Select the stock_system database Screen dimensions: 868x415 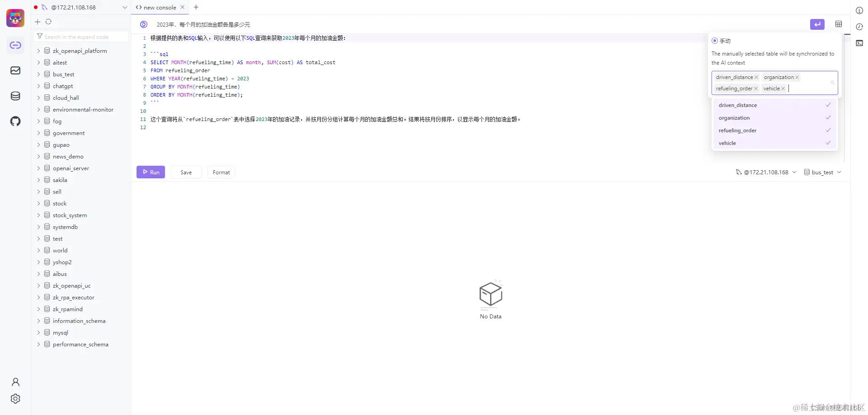coord(70,215)
